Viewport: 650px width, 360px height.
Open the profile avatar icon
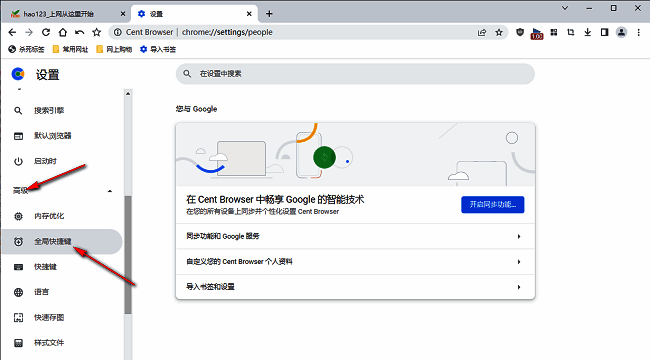coord(621,32)
